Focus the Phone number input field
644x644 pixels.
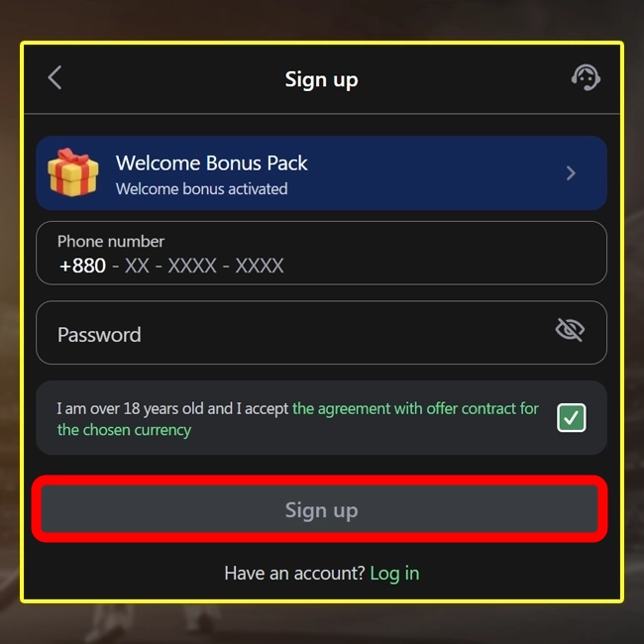click(321, 253)
